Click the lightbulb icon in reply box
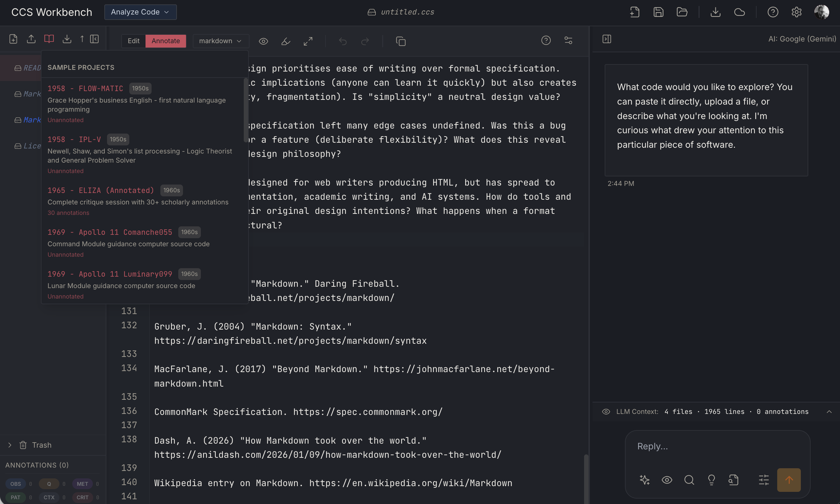Screen dimensions: 840x504 (711, 480)
